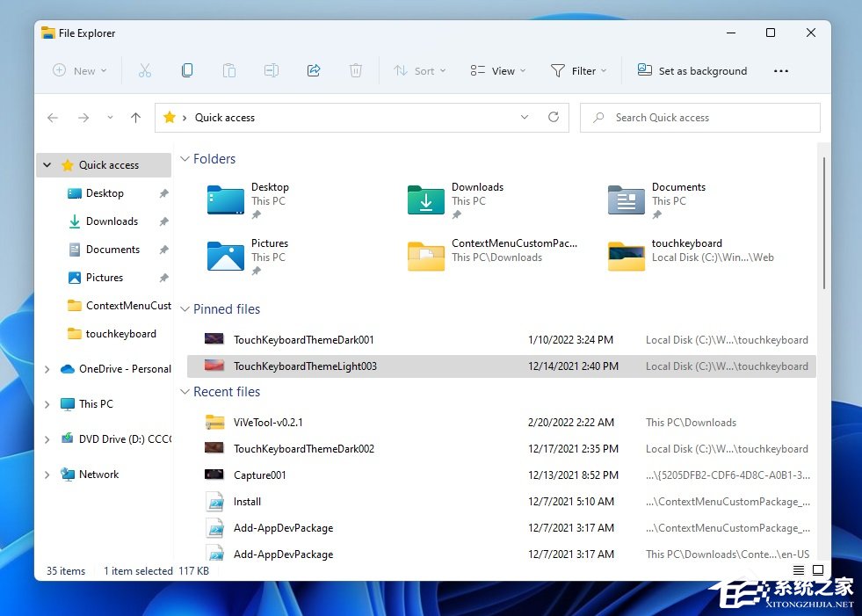
Task: Open the Filter menu
Action: [578, 70]
